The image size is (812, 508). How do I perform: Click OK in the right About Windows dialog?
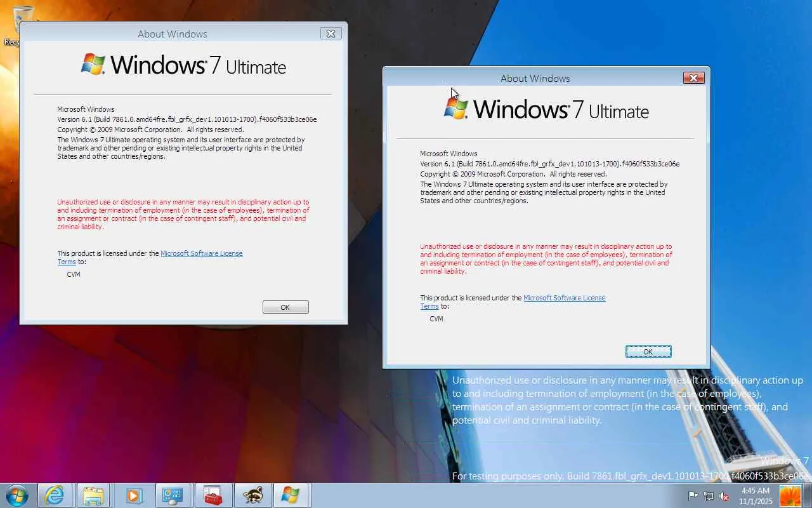(648, 352)
